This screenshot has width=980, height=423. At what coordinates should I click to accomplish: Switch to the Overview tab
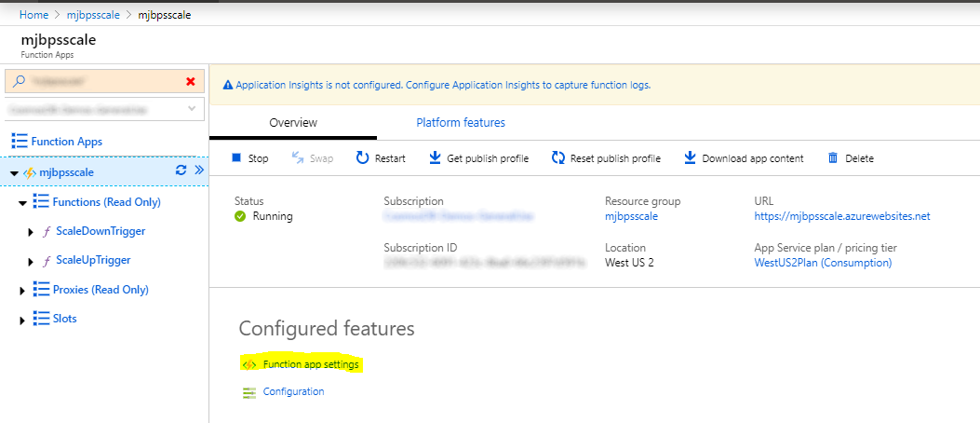click(x=293, y=123)
